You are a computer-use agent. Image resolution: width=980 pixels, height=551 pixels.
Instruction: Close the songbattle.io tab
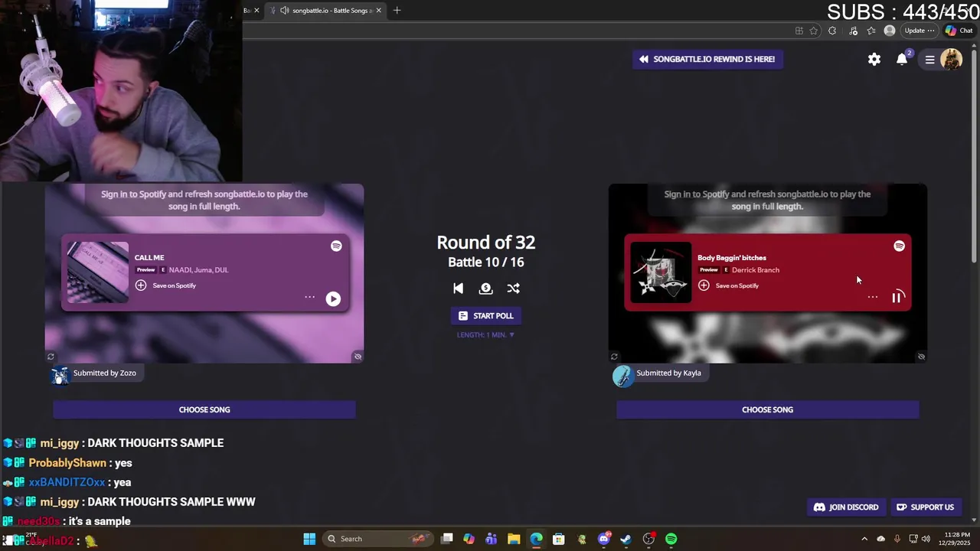(x=378, y=11)
